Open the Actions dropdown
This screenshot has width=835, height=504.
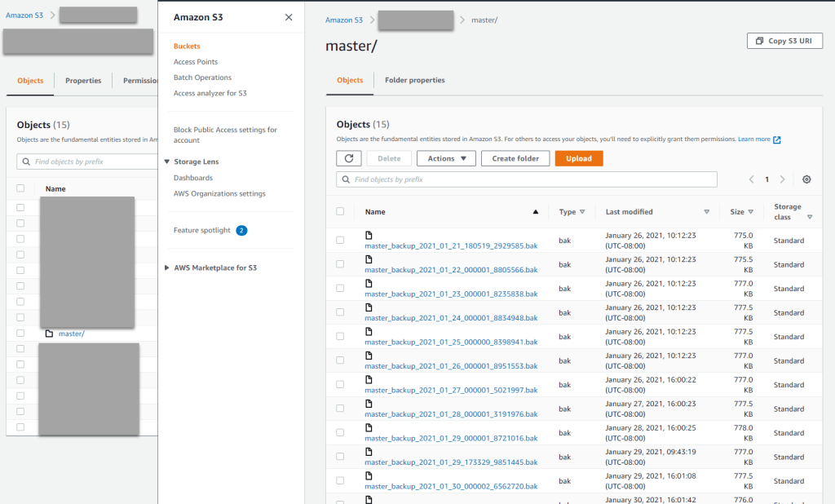click(x=446, y=158)
